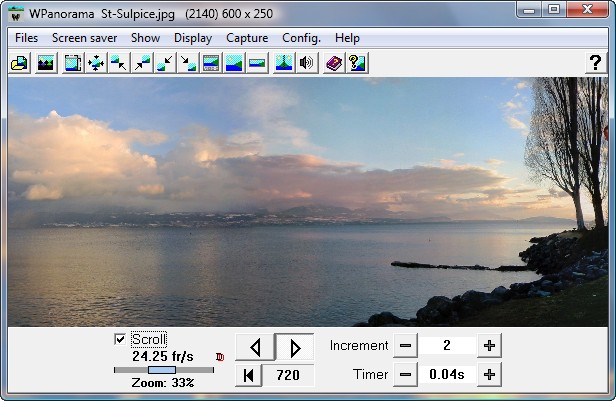Move window to bottom-left corner icon

coord(165,63)
